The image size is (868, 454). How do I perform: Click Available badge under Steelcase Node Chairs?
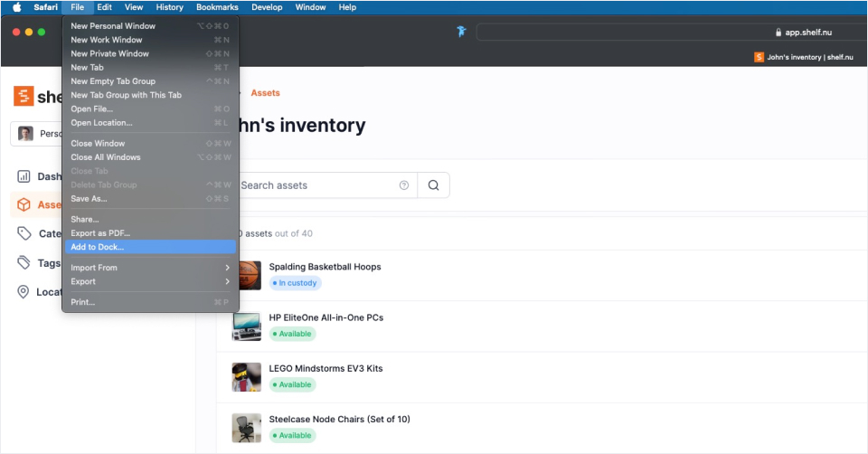[292, 436]
